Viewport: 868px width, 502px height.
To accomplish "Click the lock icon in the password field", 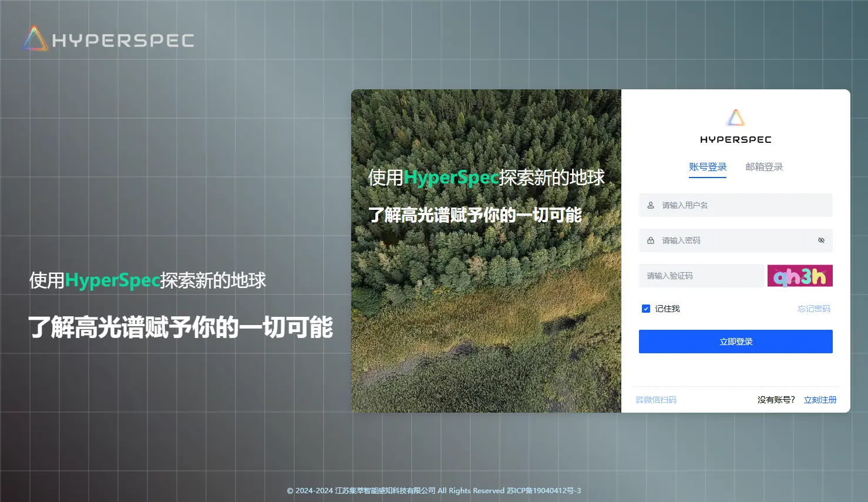I will (651, 240).
